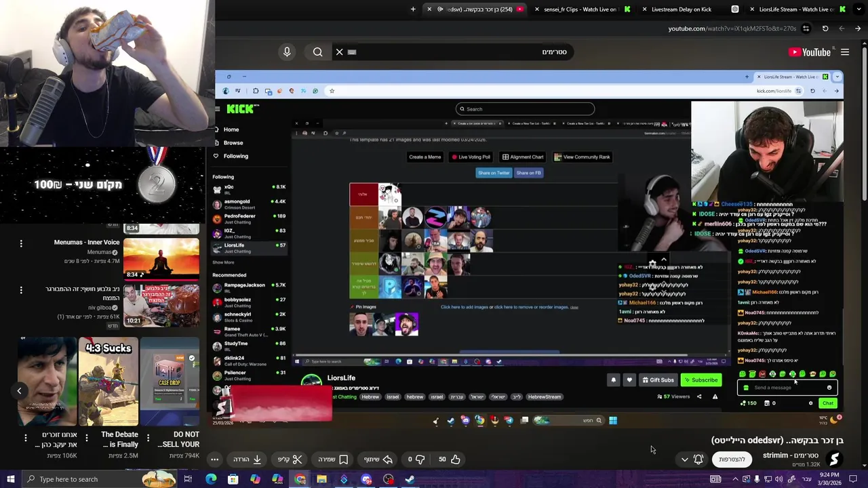The image size is (868, 488).
Task: Go to YouTube home via logo
Action: pos(810,52)
